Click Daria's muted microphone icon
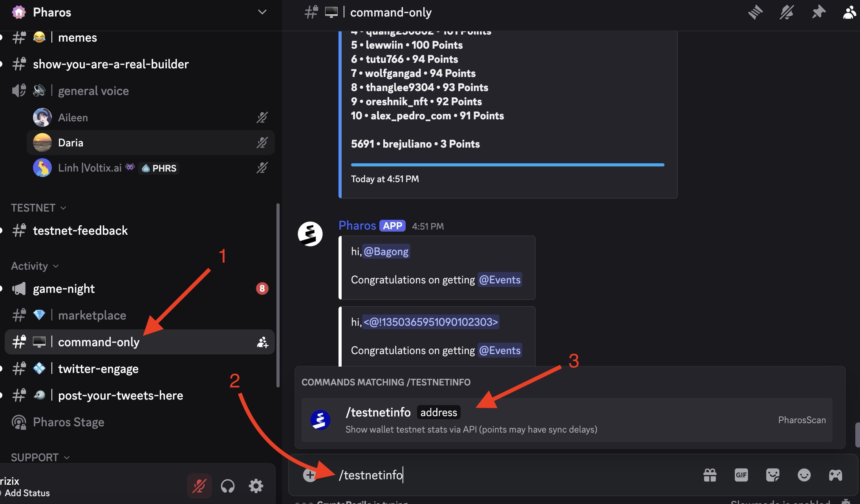Screen dimensions: 860x504 pos(262,142)
